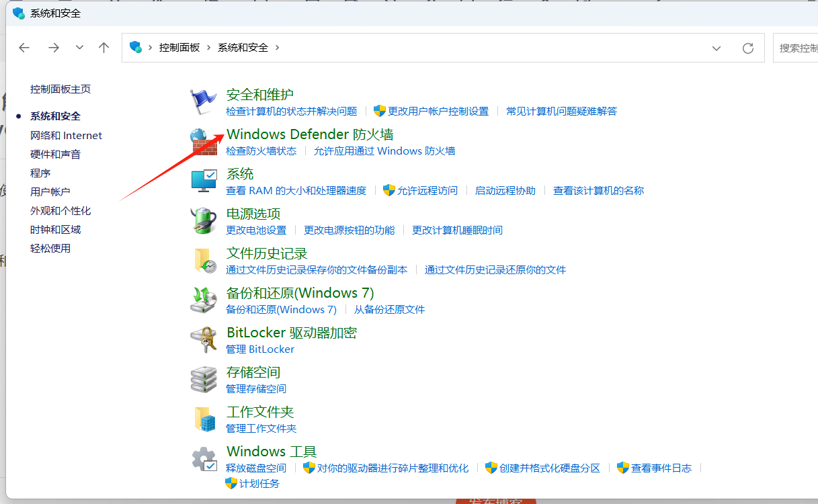Open the Windows 工具 heading

[x=272, y=452]
